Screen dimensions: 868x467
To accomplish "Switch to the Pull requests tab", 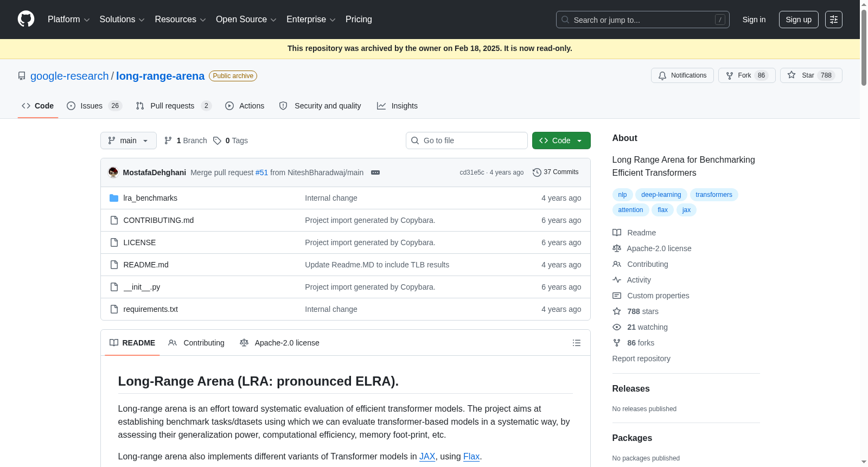I will point(174,106).
